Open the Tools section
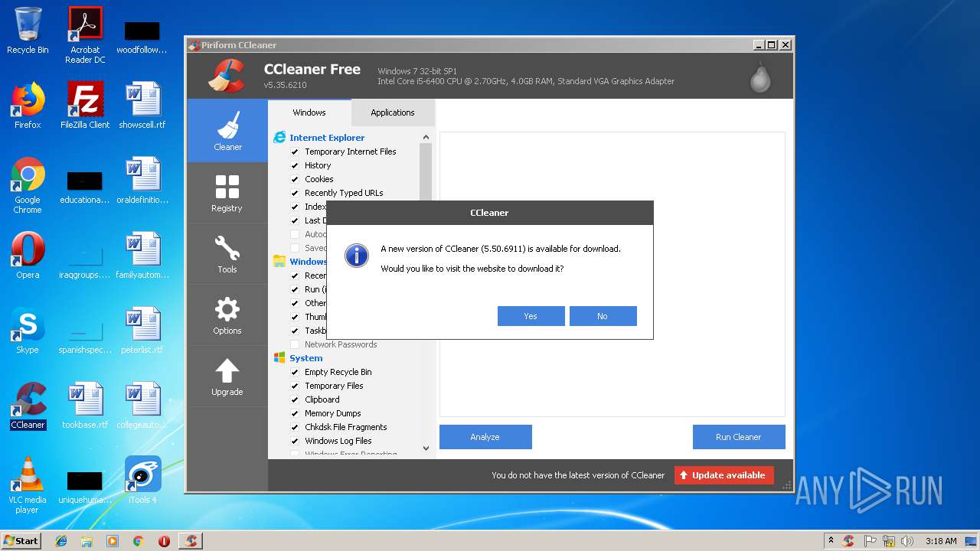This screenshot has width=980, height=551. (x=227, y=254)
